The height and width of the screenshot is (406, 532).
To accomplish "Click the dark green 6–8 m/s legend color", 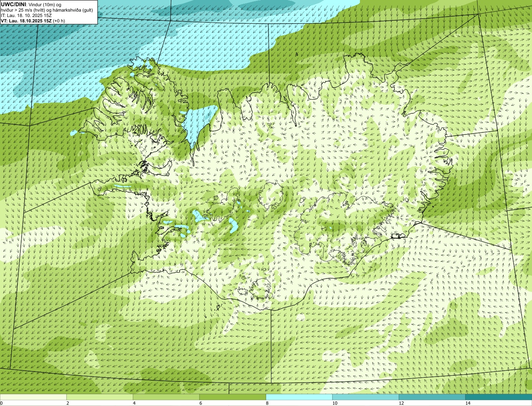I will tap(233, 397).
